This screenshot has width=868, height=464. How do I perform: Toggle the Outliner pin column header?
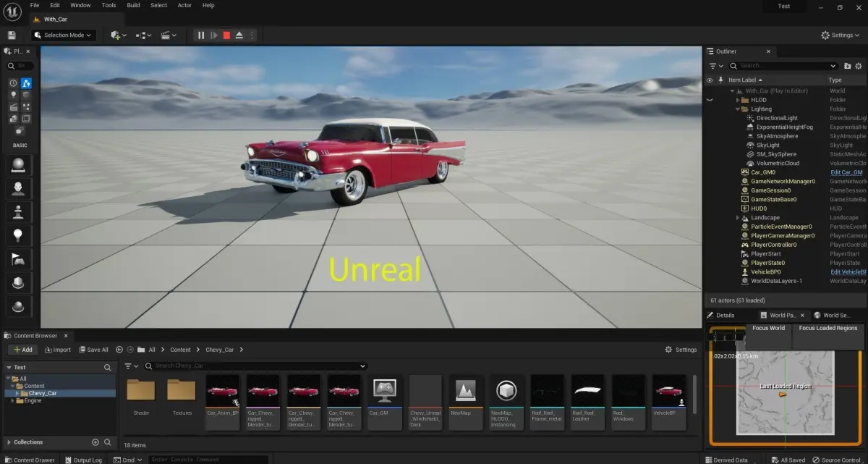point(720,80)
